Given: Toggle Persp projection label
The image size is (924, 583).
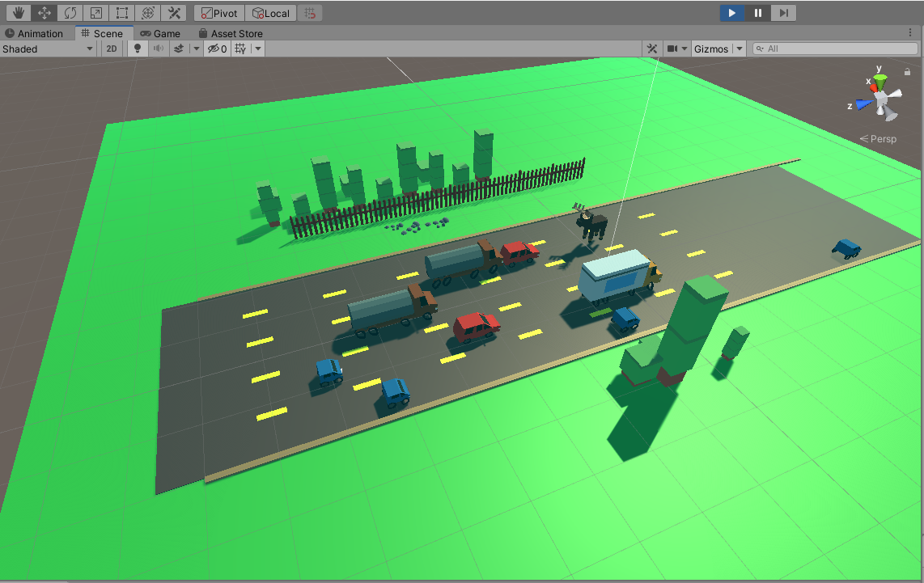Looking at the screenshot, I should tap(878, 139).
